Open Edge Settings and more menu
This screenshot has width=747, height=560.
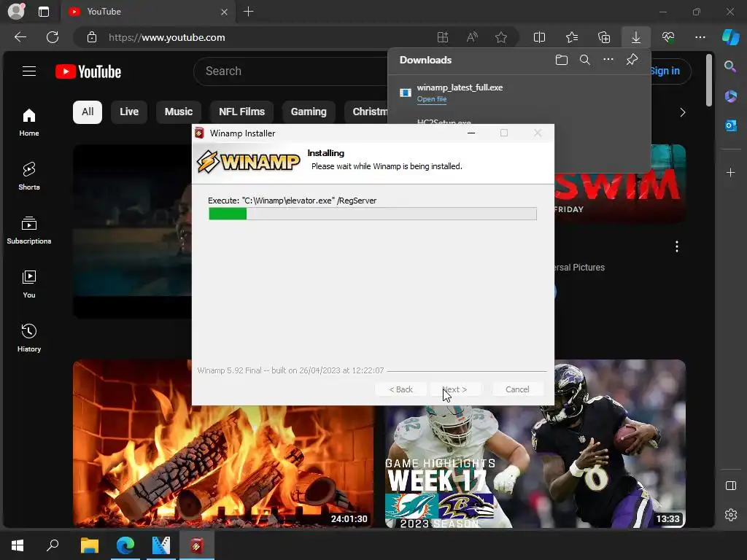[700, 37]
